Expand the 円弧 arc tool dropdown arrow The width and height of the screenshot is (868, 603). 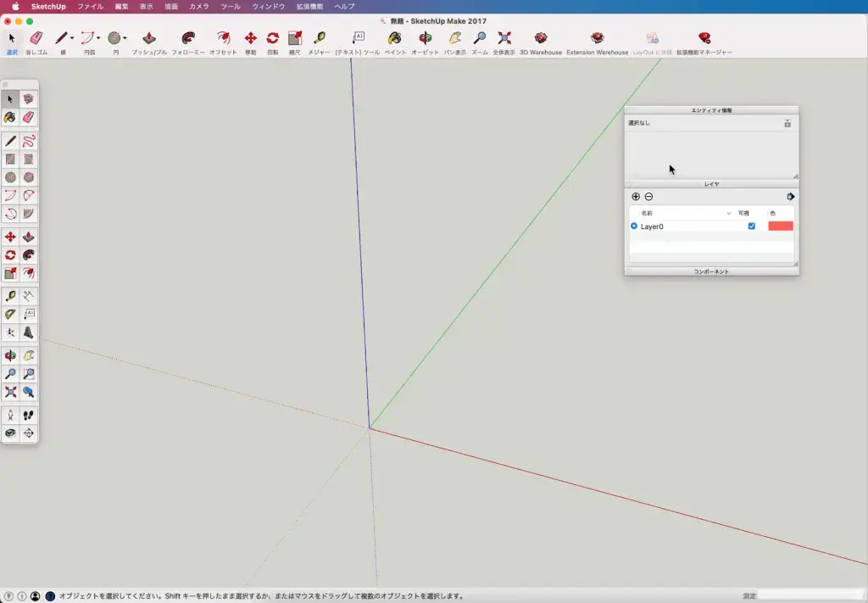click(98, 38)
